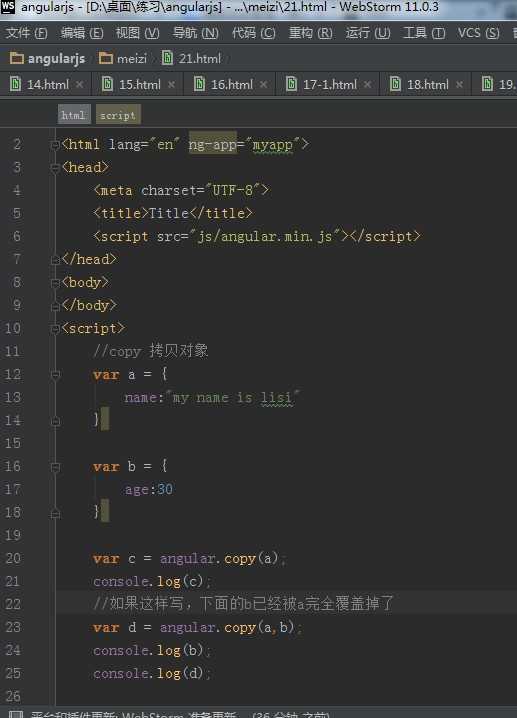
Task: Click the 17-1.html tab file icon
Action: 291,84
